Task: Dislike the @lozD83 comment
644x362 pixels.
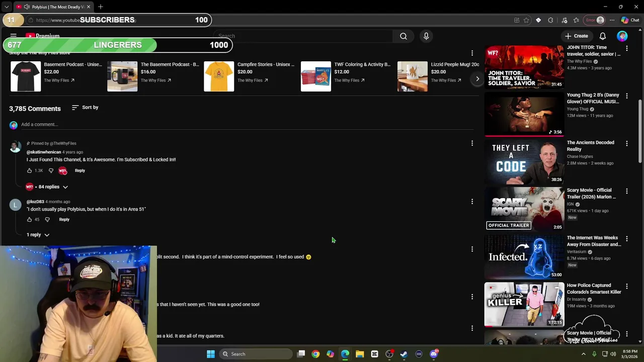Action: 47,220
